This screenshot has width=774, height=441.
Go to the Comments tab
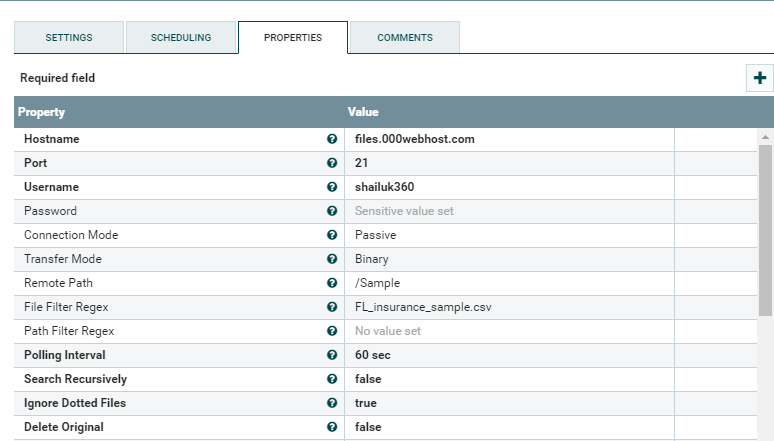pos(405,37)
